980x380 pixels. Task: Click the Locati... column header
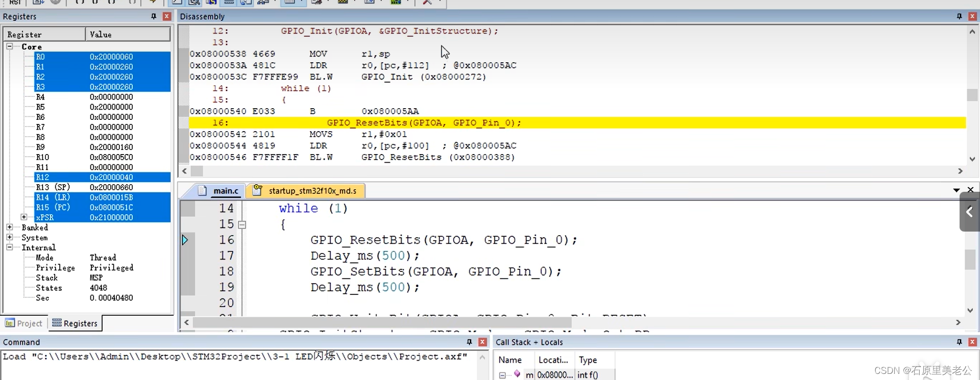(x=554, y=360)
